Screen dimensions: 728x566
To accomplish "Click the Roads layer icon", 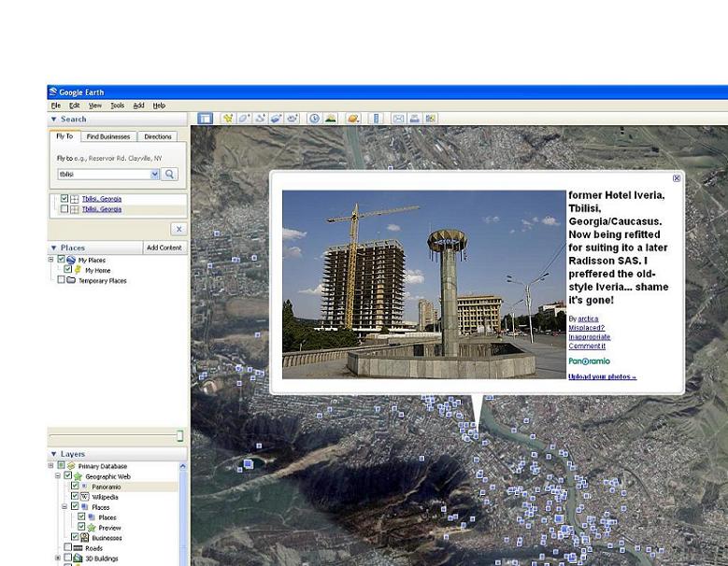I will point(78,548).
